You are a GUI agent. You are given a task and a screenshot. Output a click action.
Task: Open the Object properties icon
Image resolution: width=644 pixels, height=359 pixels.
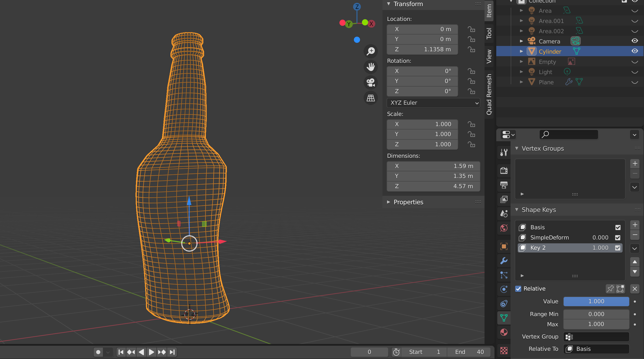[504, 246]
